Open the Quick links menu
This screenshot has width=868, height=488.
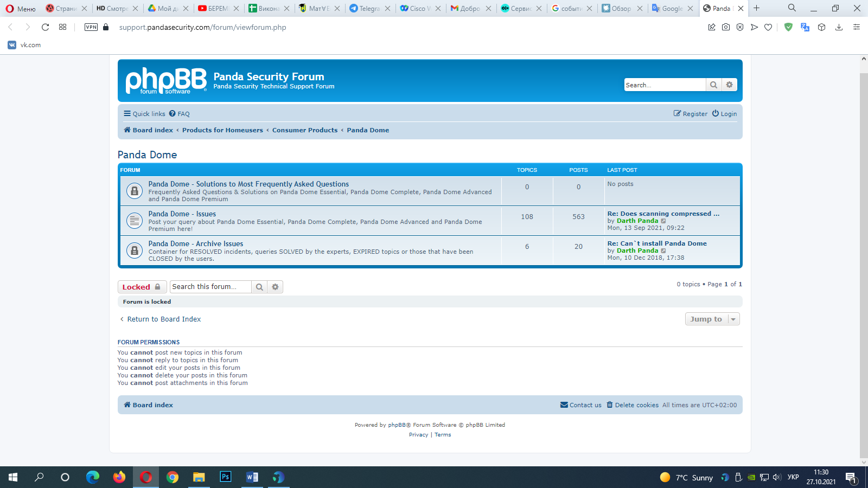pyautogui.click(x=144, y=114)
